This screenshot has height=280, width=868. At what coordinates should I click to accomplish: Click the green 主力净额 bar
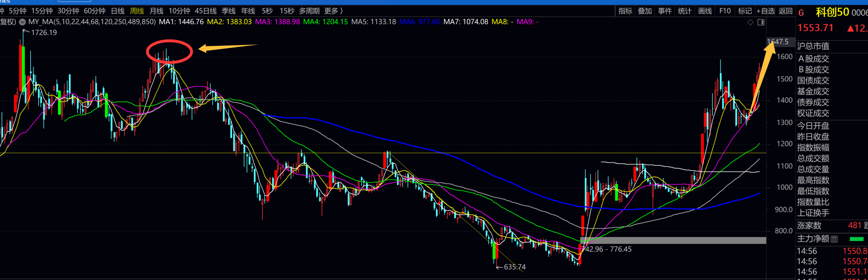point(857,239)
